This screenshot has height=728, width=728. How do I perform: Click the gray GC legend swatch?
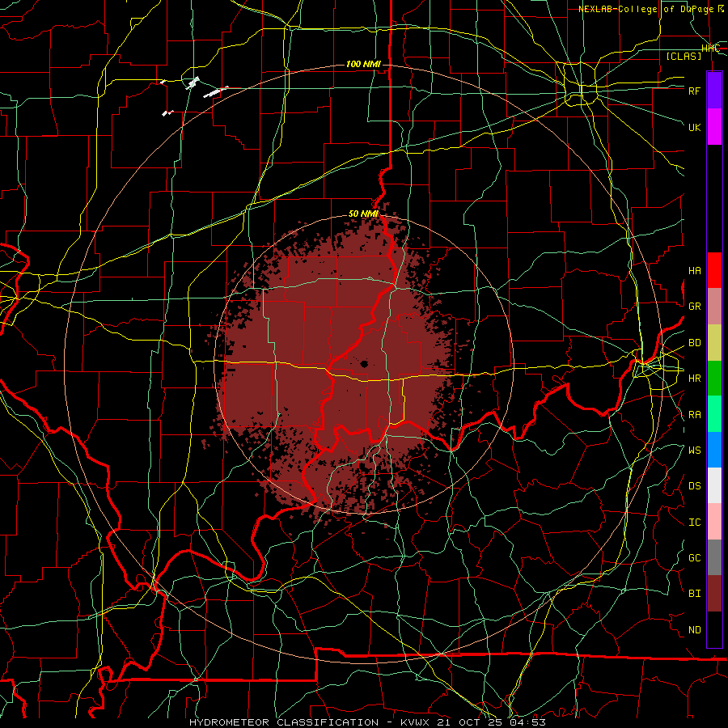pyautogui.click(x=714, y=557)
